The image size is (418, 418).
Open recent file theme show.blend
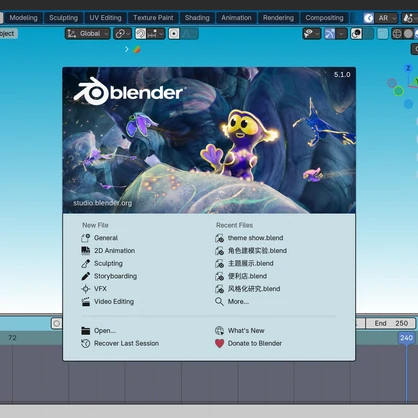click(x=249, y=238)
